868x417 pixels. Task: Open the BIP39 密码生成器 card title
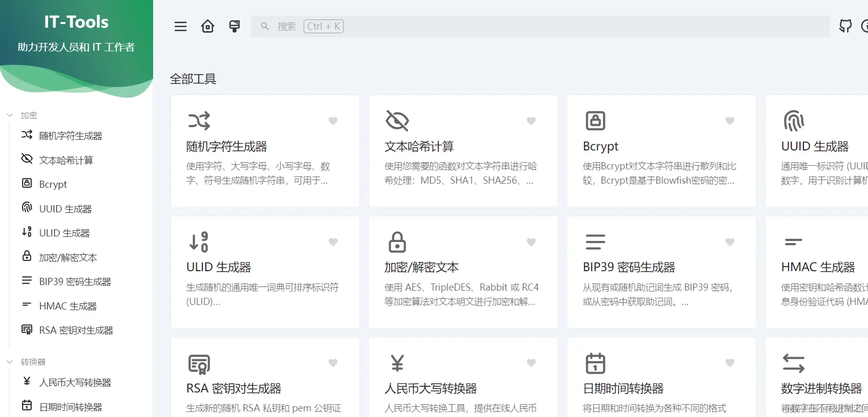pos(629,267)
